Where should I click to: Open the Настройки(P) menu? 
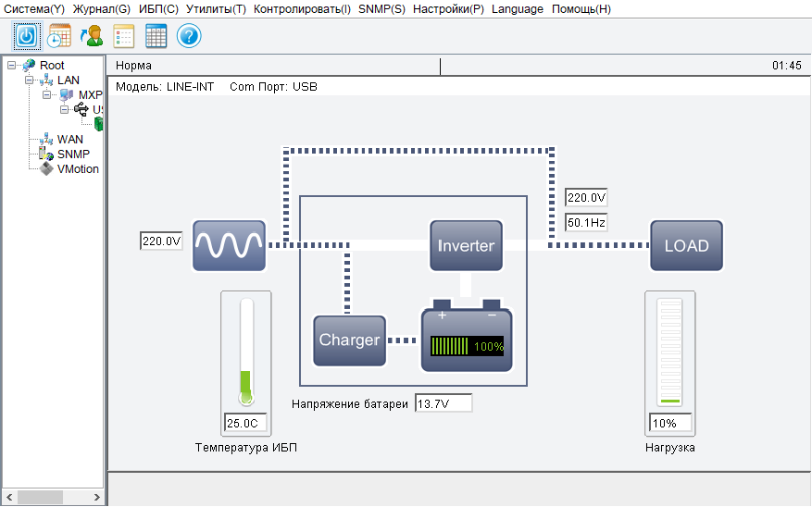(x=448, y=9)
